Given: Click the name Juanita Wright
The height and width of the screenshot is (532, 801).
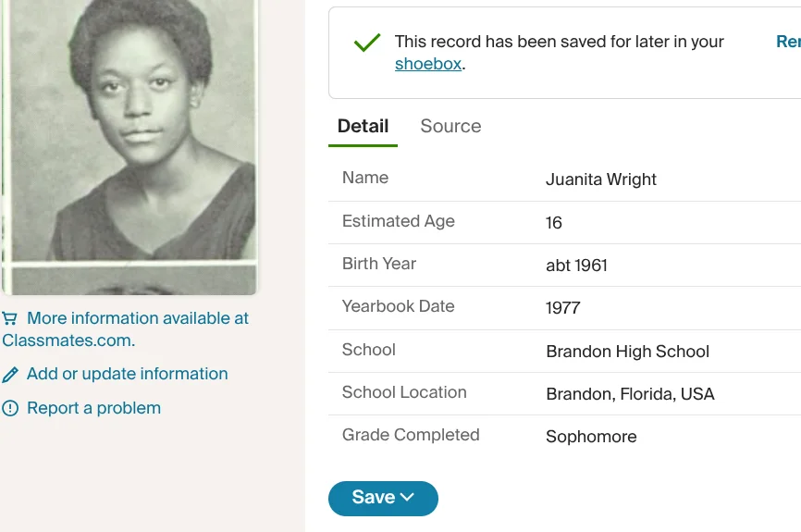Looking at the screenshot, I should tap(601, 179).
